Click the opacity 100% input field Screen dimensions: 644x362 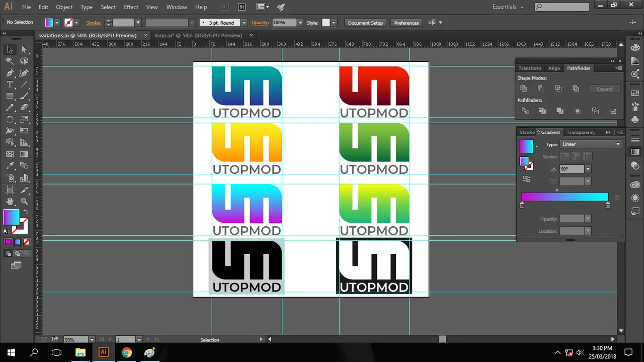coord(284,23)
